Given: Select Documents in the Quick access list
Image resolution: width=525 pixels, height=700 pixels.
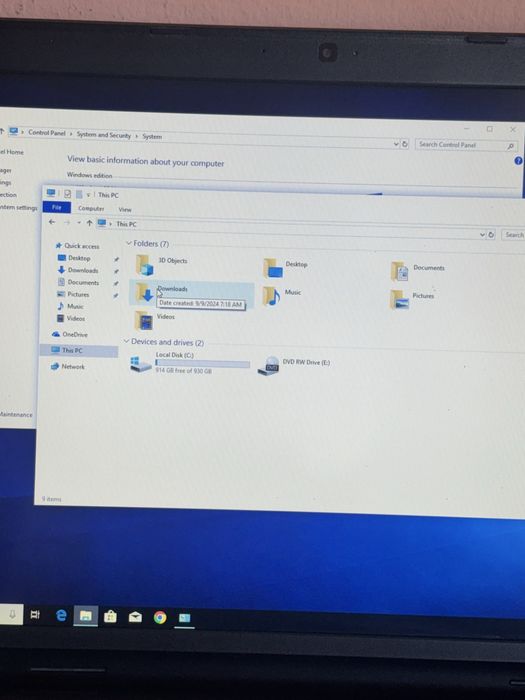Looking at the screenshot, I should click(78, 282).
